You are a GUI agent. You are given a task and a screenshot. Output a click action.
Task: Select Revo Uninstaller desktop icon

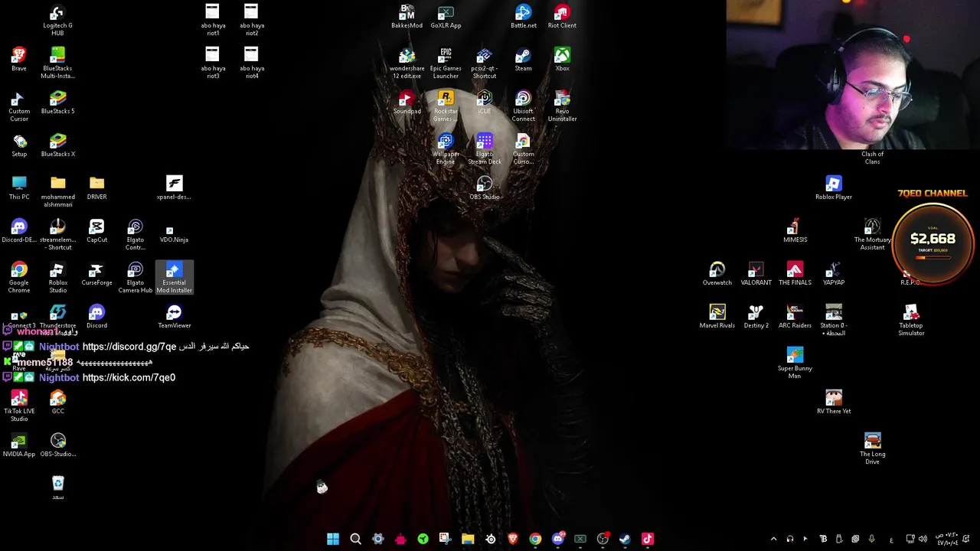click(x=562, y=106)
